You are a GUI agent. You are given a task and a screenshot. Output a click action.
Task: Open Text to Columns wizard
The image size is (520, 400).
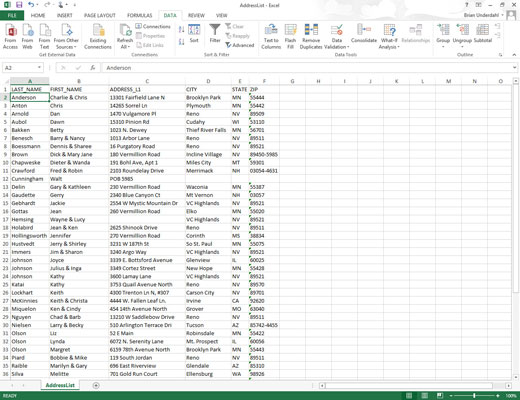pos(271,36)
